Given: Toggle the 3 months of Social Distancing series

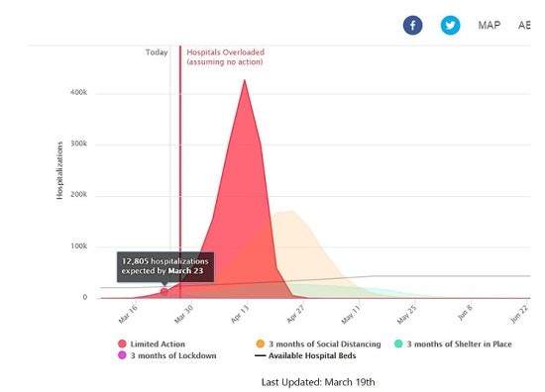Looking at the screenshot, I should click(318, 343).
